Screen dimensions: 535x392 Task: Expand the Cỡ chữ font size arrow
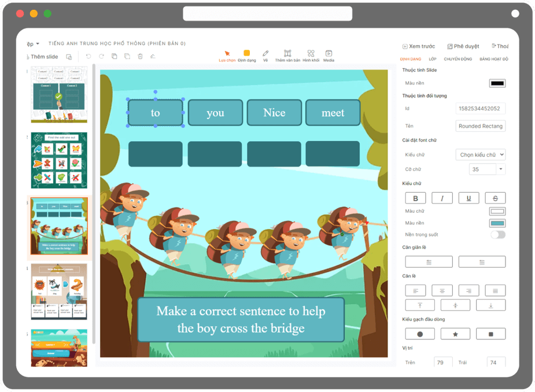click(x=500, y=169)
